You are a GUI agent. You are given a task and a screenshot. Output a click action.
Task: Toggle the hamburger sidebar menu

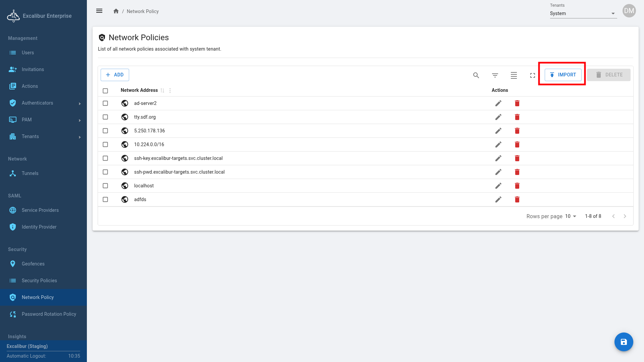coord(99,11)
